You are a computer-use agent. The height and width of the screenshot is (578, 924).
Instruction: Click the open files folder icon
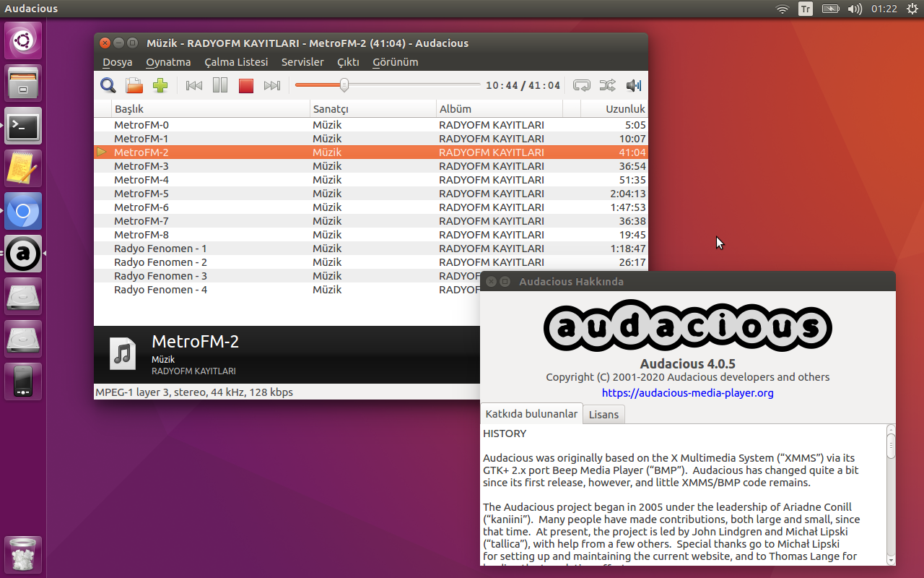134,86
